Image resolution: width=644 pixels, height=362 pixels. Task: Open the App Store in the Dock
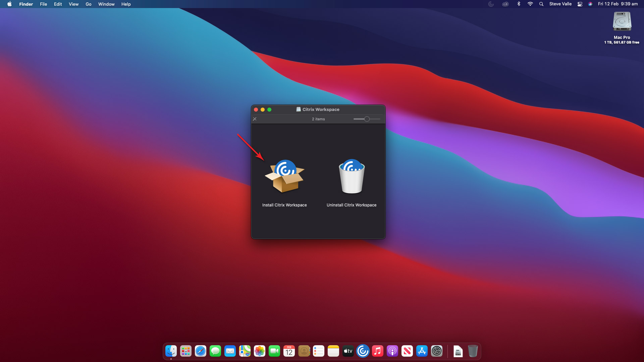point(422,351)
